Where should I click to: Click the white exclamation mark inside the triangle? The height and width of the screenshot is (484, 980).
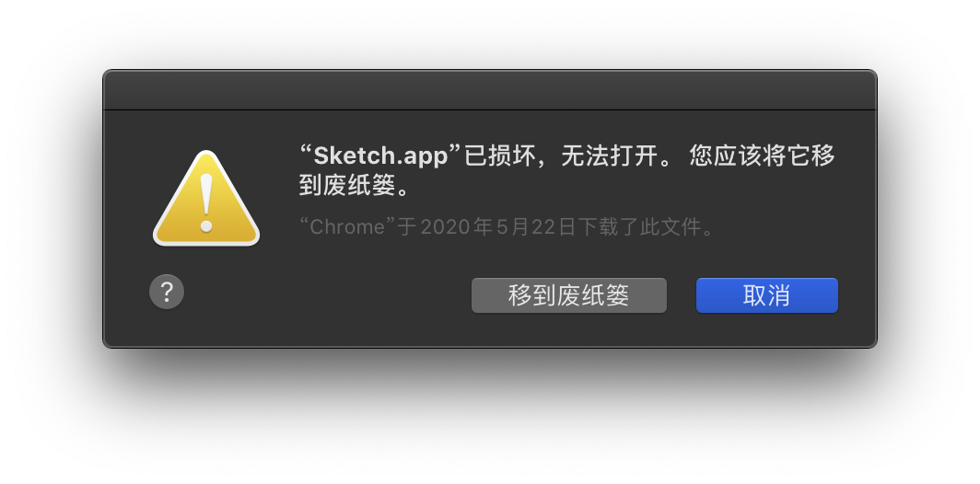point(206,202)
